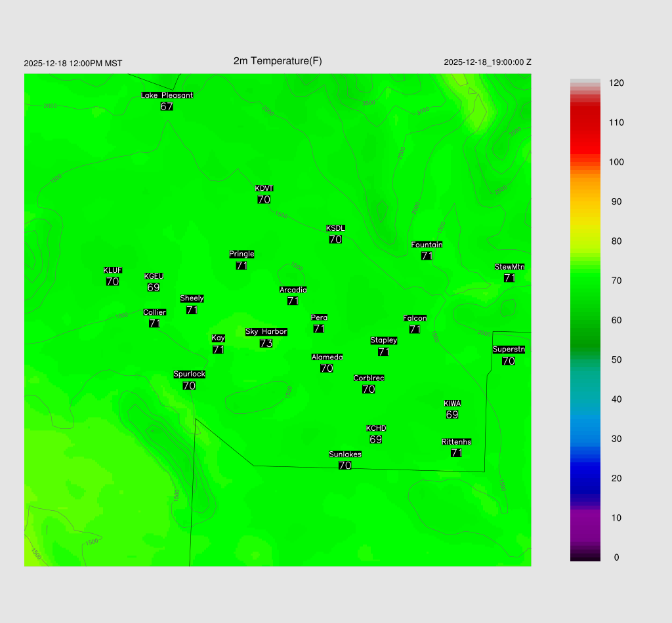Viewport: 672px width, 623px height.
Task: Select the Lake Pleasant station marker
Action: click(167, 95)
